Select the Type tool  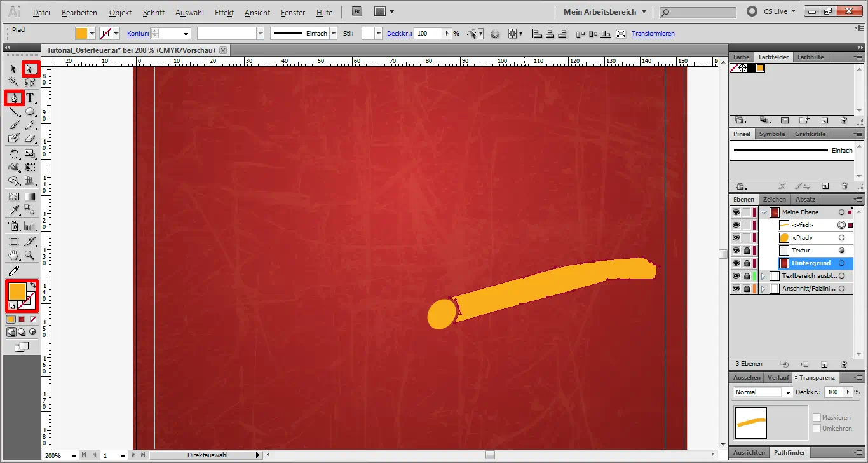pos(31,98)
